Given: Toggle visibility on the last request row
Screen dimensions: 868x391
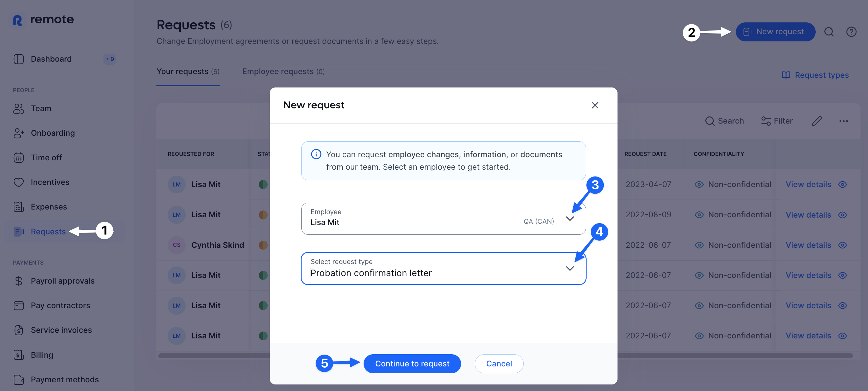Looking at the screenshot, I should point(843,335).
